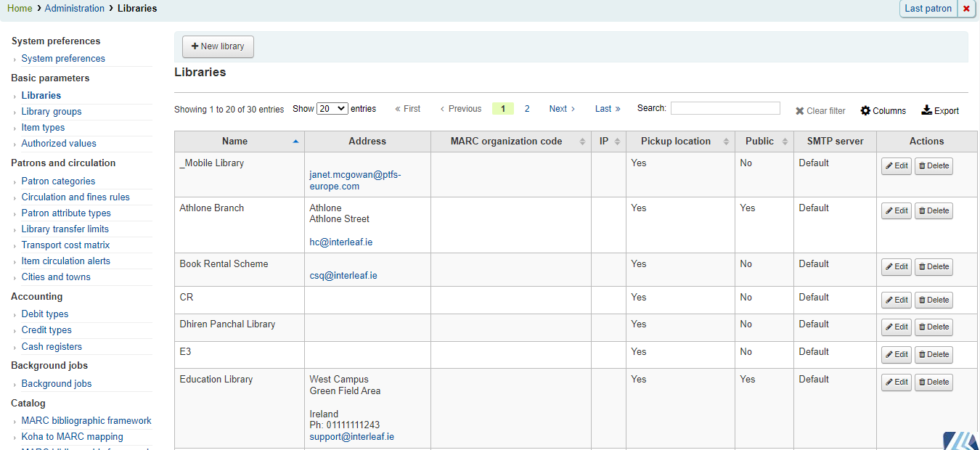The width and height of the screenshot is (980, 450).
Task: Open Authorized values in sidebar
Action: pos(59,144)
